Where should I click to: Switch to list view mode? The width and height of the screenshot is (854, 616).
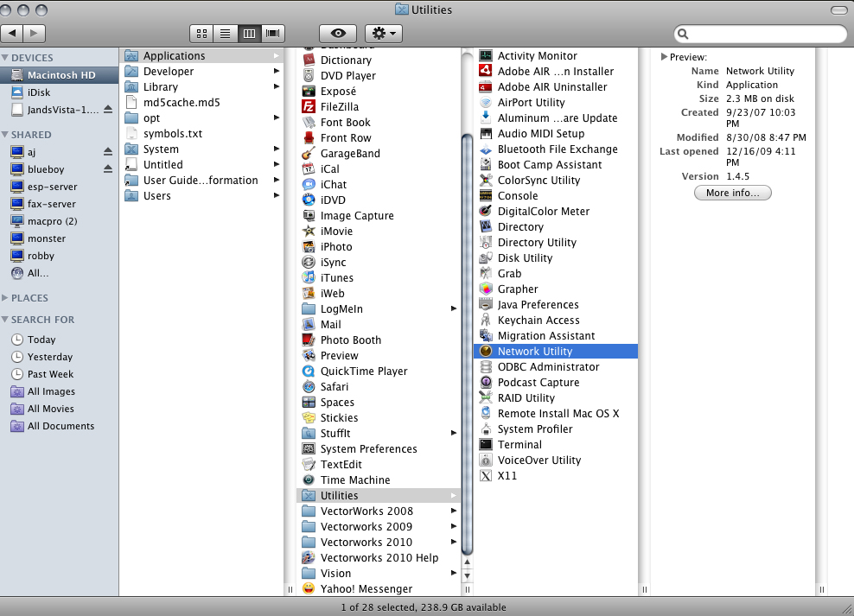coord(226,34)
